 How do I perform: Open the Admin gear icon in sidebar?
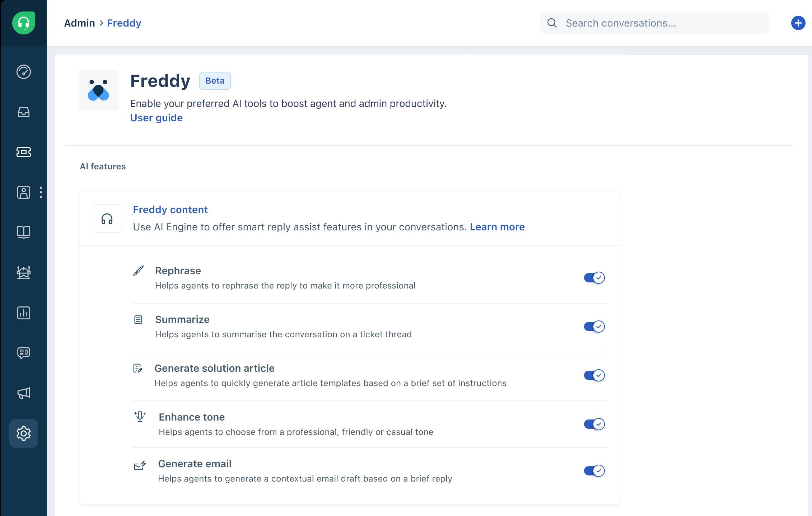pyautogui.click(x=24, y=433)
